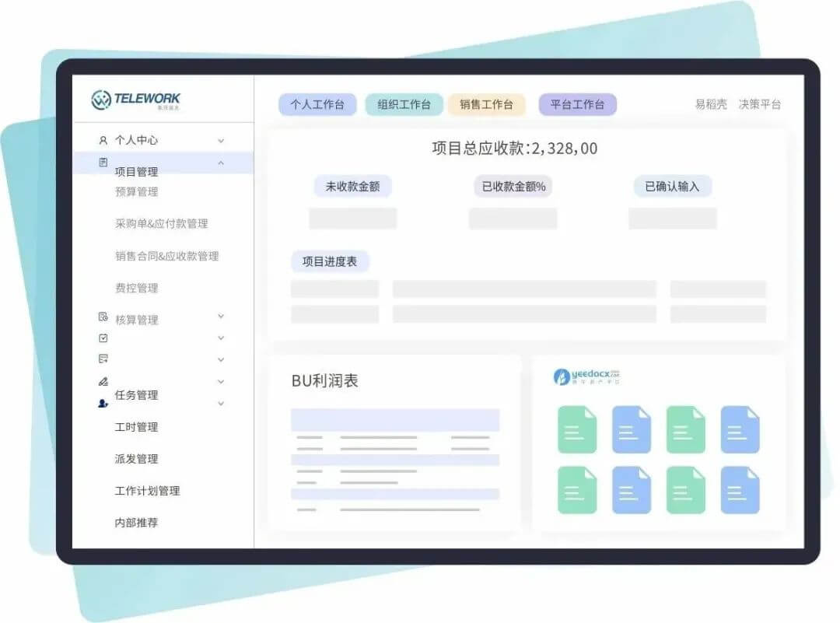Viewport: 840px width, 623px height.
Task: Click the pen edit sidebar icon
Action: click(103, 382)
